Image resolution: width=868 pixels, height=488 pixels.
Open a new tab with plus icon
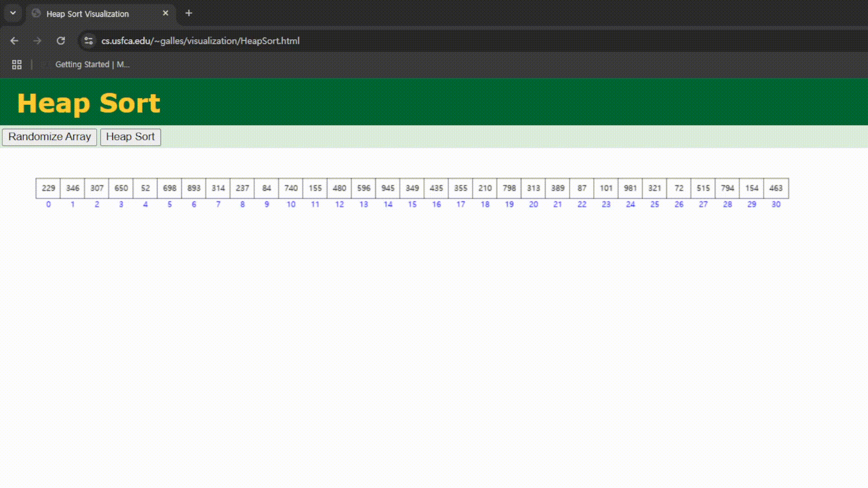coord(189,14)
